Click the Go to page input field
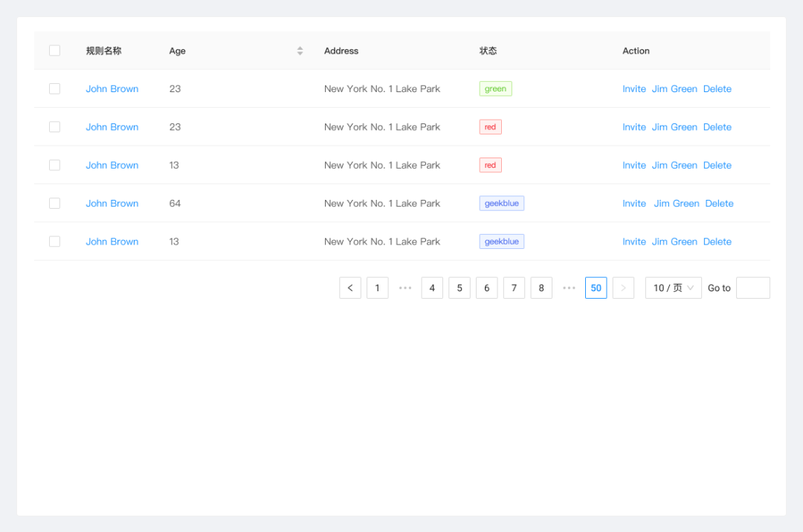This screenshot has height=532, width=803. point(752,288)
